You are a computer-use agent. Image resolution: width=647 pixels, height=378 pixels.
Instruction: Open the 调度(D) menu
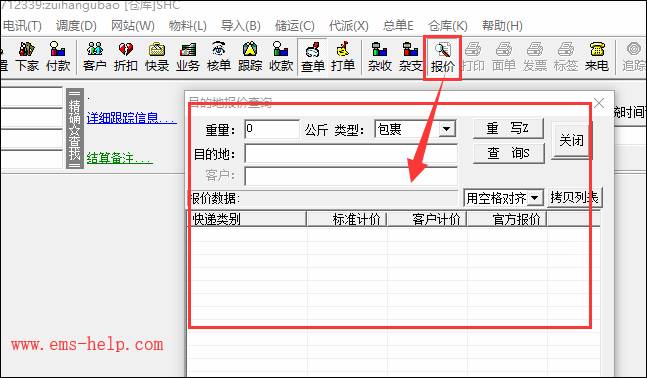tap(76, 26)
